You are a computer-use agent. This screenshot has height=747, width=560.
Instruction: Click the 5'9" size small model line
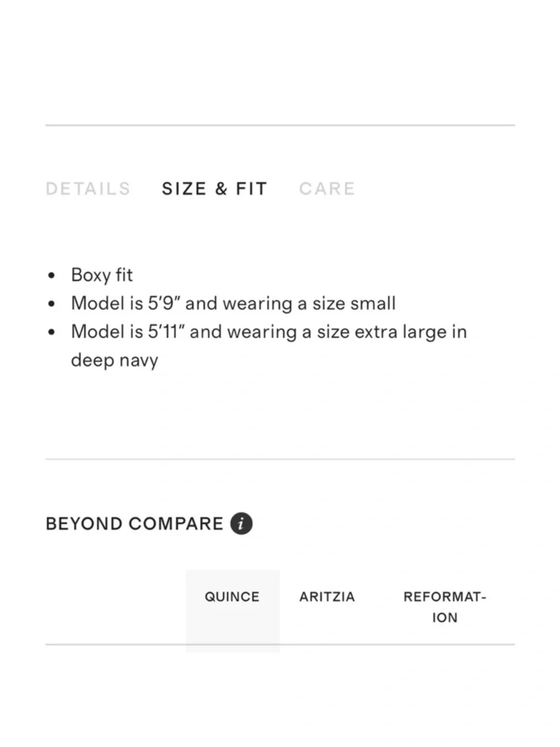click(x=233, y=304)
